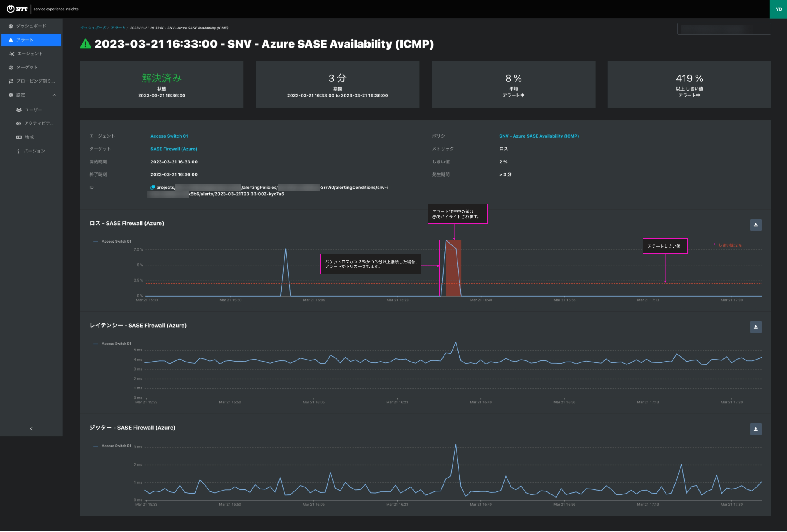Viewport: 787px width, 532px height.
Task: Click the 発生期間 value > 3 分
Action: coord(505,175)
